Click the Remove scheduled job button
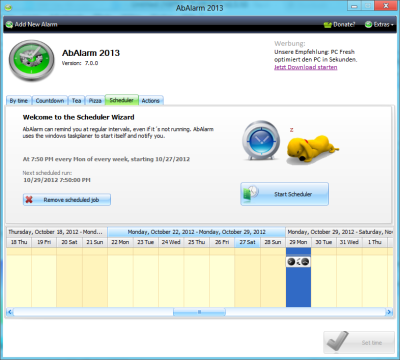Viewport: 400px width, 360px height. (67, 200)
